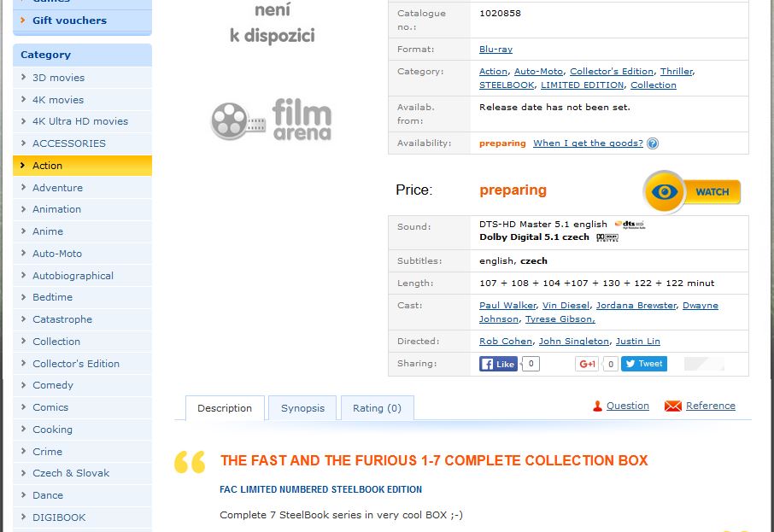Click the Facebook Like button
Viewport: 774px width, 532px height.
pyautogui.click(x=498, y=364)
